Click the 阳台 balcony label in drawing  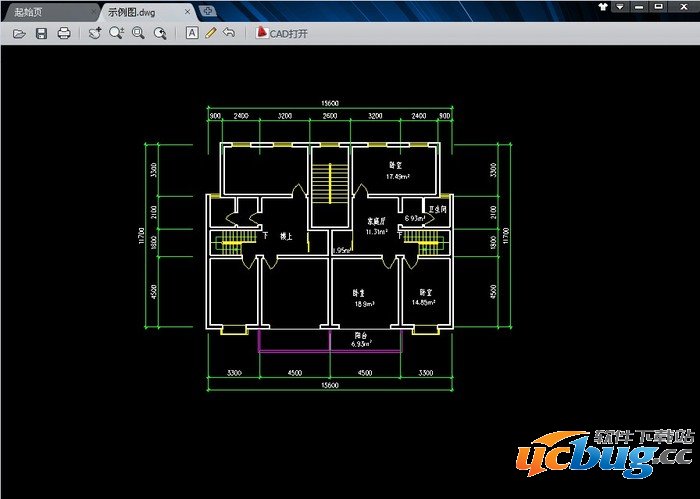361,336
